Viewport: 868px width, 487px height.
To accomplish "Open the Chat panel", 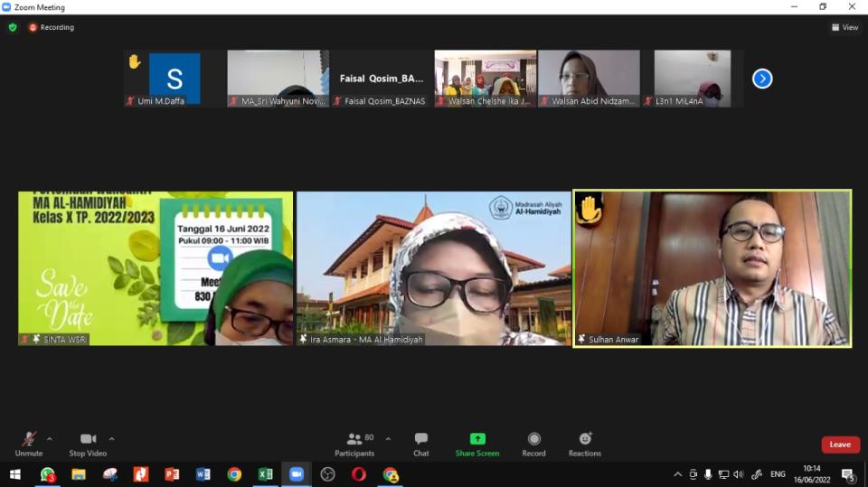I will 420,443.
